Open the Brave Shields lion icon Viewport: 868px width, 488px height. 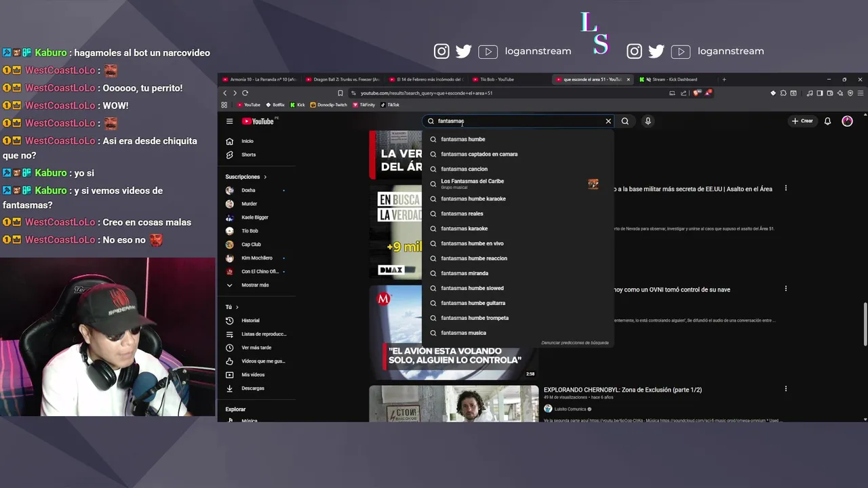tap(698, 93)
